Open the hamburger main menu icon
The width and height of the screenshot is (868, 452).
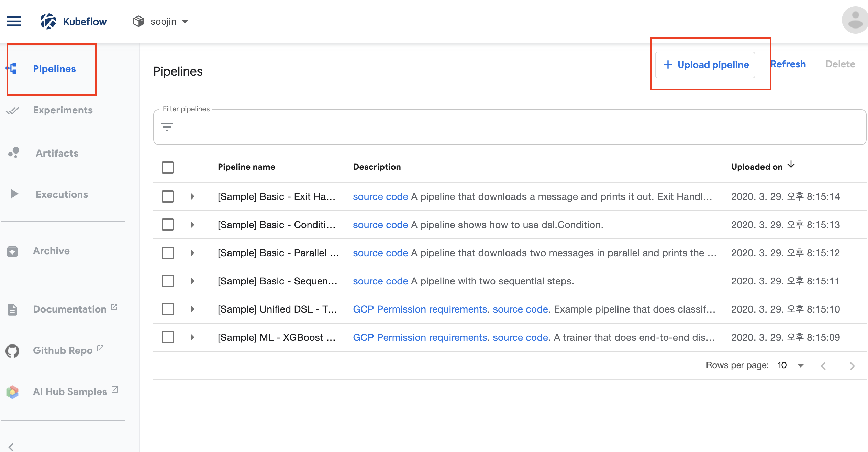click(14, 21)
